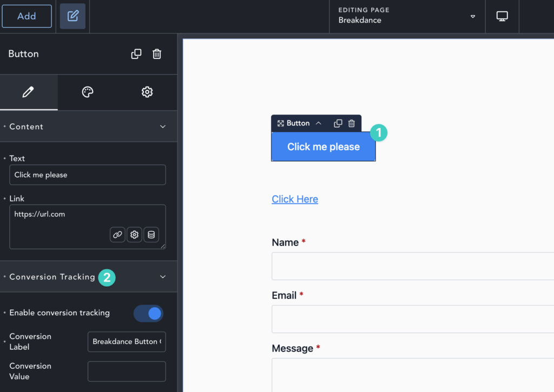Open the link picker icon in the Link field

point(117,234)
